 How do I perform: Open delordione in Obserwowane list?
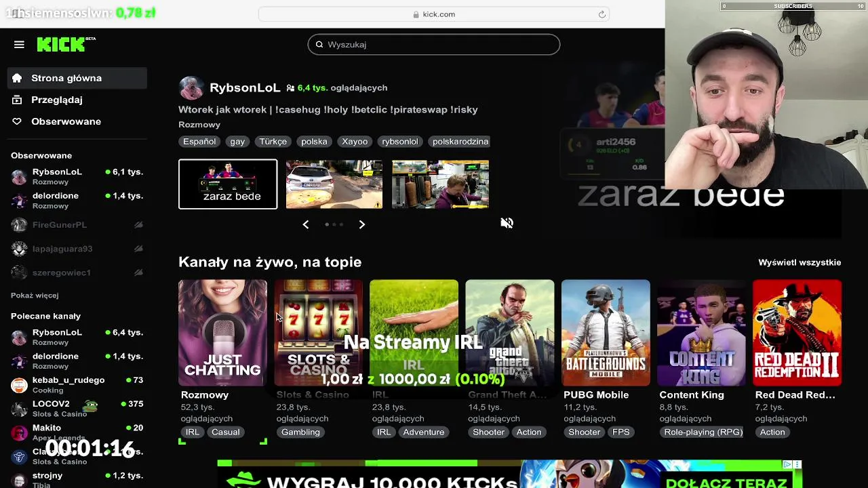pos(77,200)
